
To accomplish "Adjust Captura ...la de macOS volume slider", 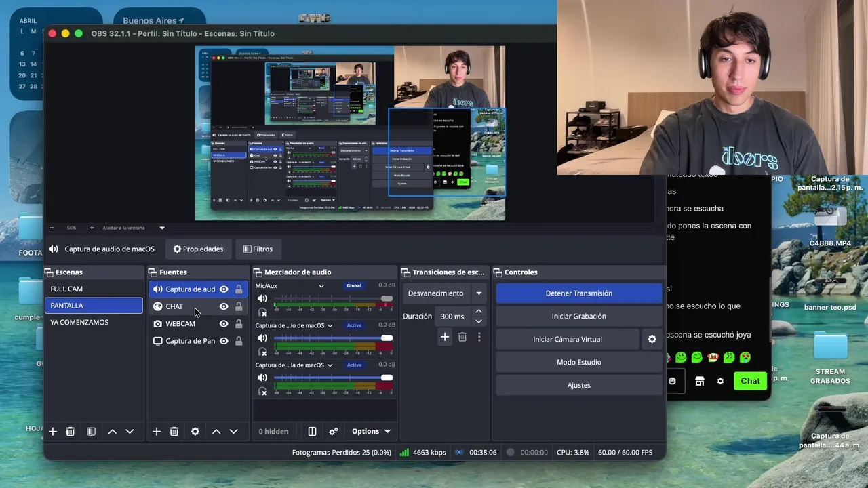I will 387,377.
